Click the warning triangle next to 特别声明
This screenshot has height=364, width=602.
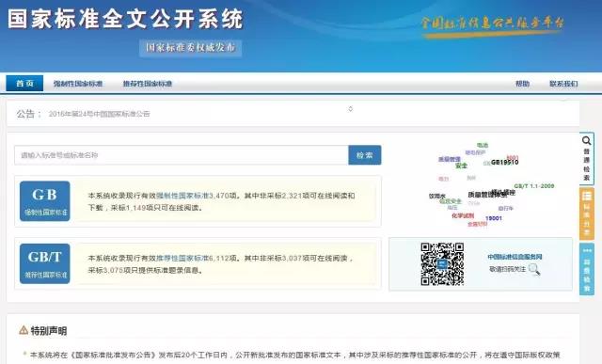[x=24, y=330]
